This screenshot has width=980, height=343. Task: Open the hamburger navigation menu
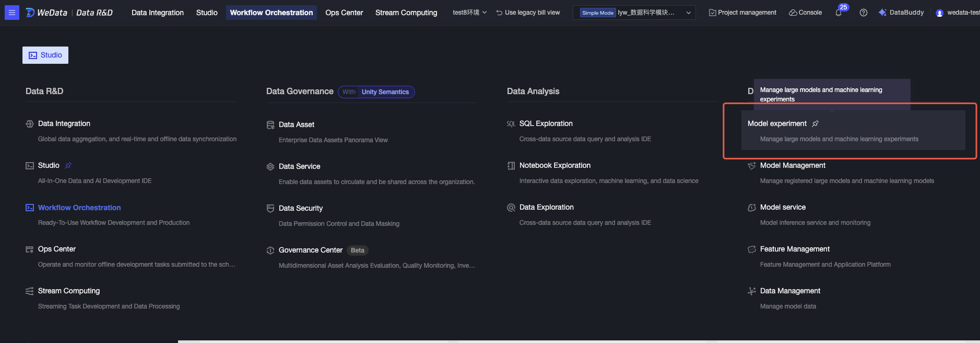click(x=11, y=13)
